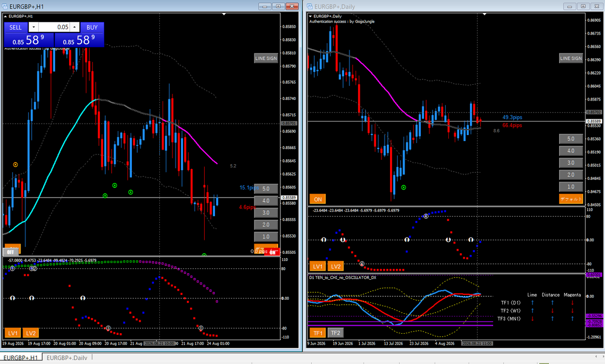Image resolution: width=605 pixels, height=364 pixels.
Task: Collapse one-click trading panel arrow on H1
Action: pyautogui.click(x=5, y=16)
